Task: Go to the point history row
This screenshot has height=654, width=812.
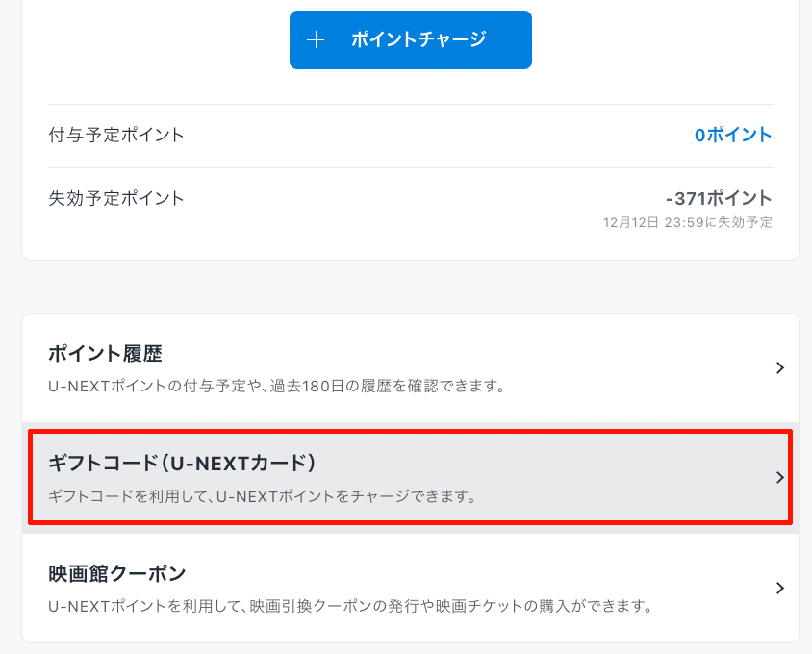Action: pyautogui.click(x=410, y=368)
